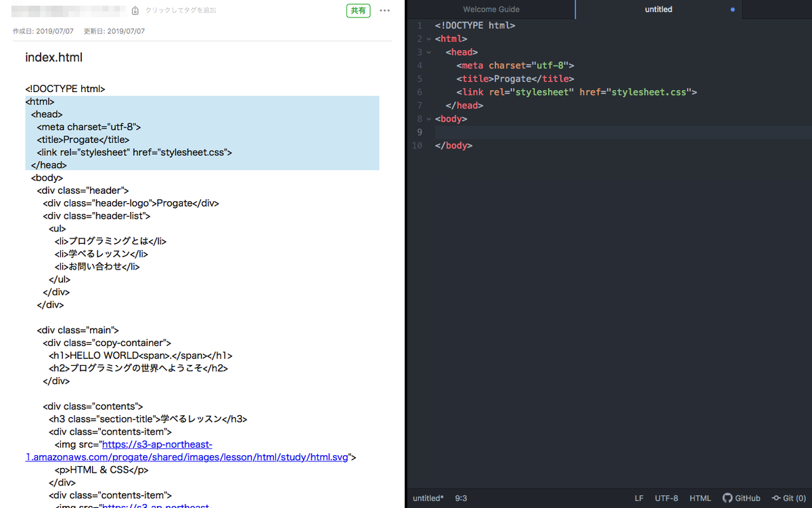Click the '<li>お問い合わせ</li>' line
Image resolution: width=812 pixels, height=508 pixels.
[x=97, y=267]
